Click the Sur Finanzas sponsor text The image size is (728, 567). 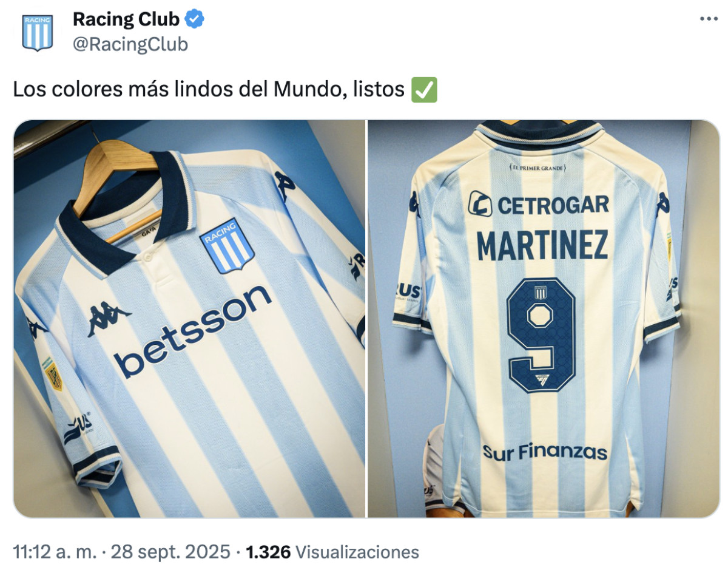pos(545,452)
